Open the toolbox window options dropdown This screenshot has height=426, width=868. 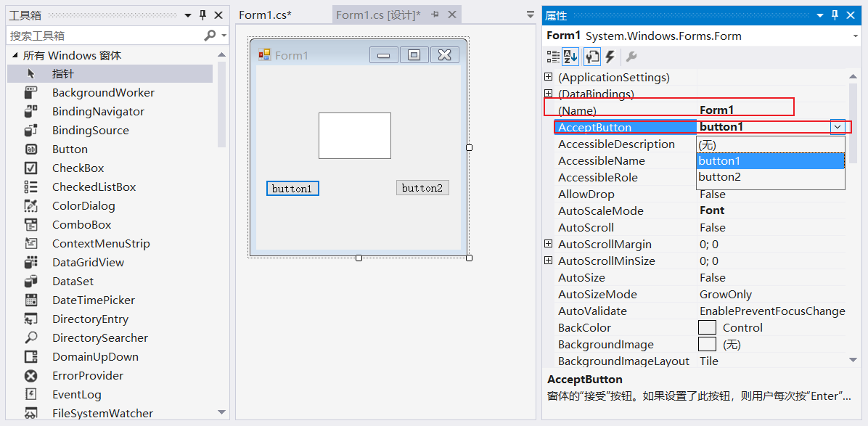click(188, 15)
